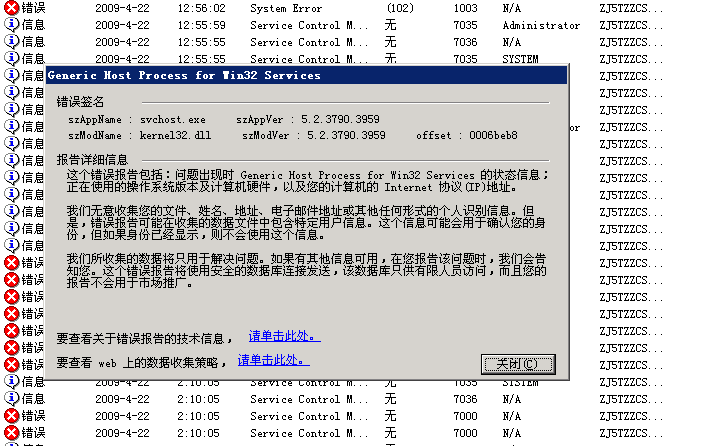Click the 关闭(C) button in the dialog
The image size is (718, 446).
tap(518, 364)
